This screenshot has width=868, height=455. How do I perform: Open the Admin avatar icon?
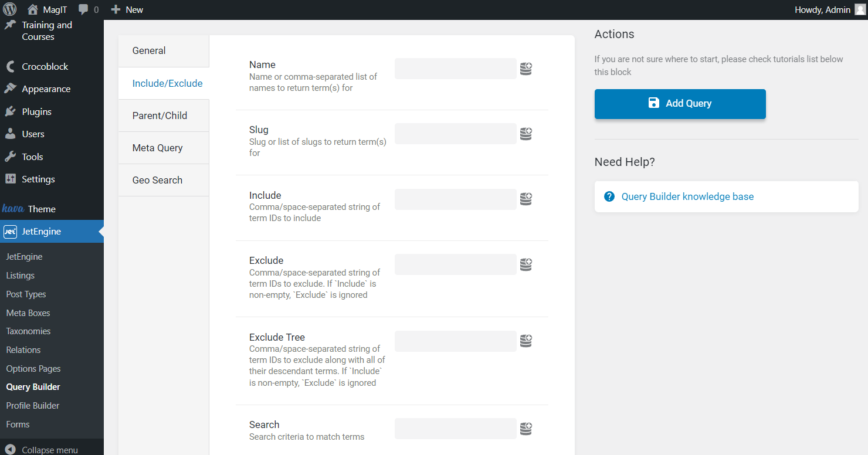[860, 9]
